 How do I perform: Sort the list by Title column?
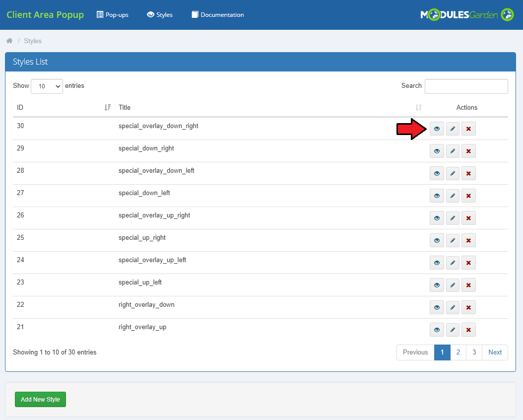coord(270,107)
